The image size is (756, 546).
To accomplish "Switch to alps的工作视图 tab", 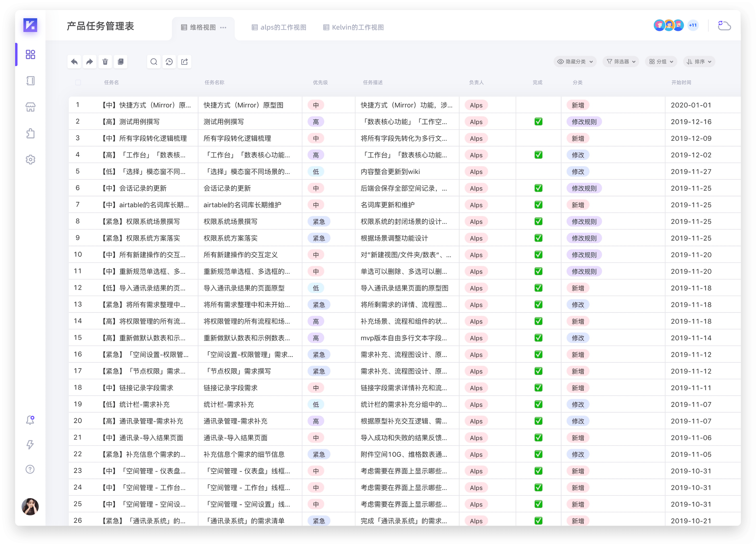I will tap(279, 27).
